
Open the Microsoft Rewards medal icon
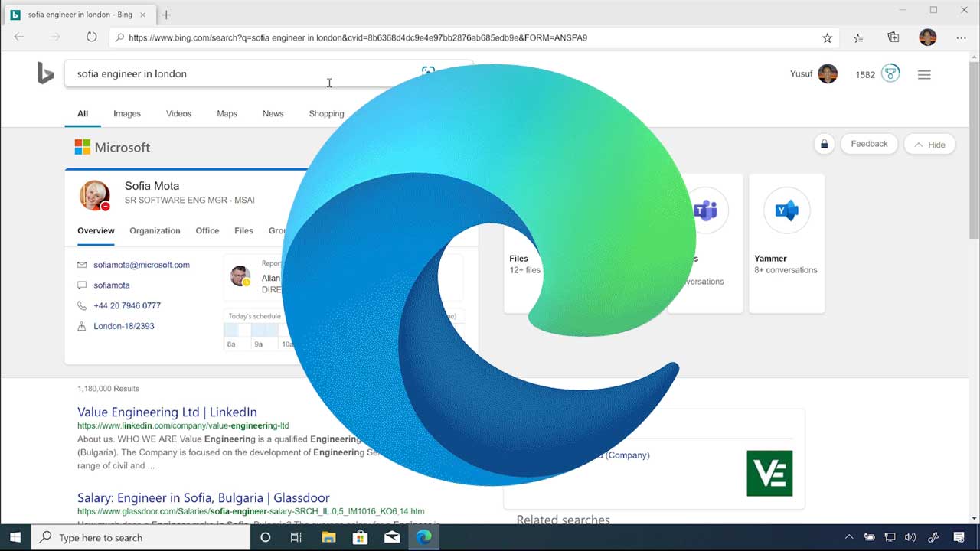tap(890, 74)
